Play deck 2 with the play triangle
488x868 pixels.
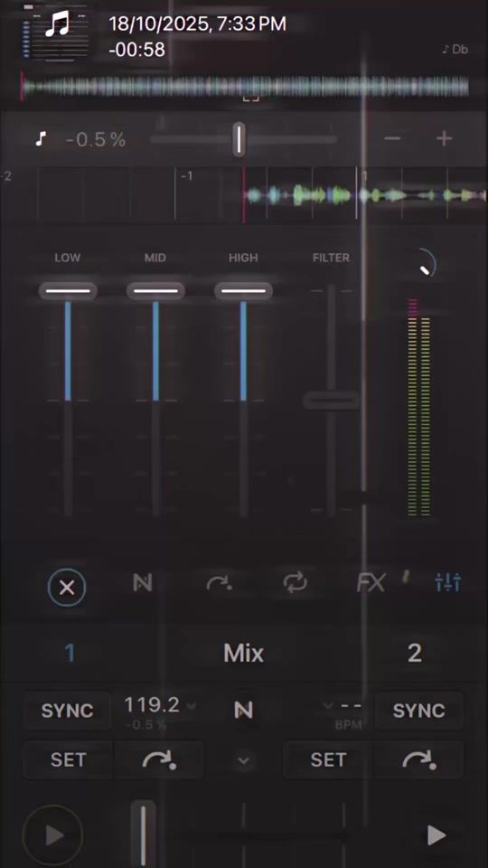(x=436, y=835)
